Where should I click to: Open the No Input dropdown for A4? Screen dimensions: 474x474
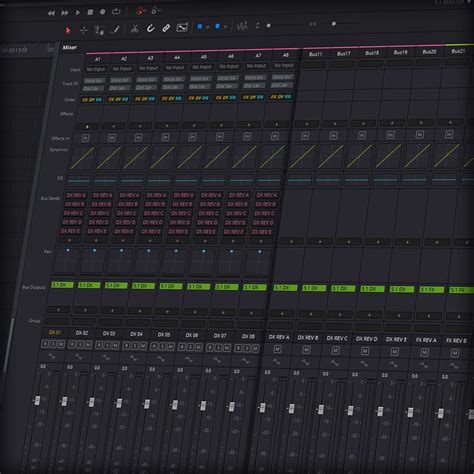[x=175, y=68]
